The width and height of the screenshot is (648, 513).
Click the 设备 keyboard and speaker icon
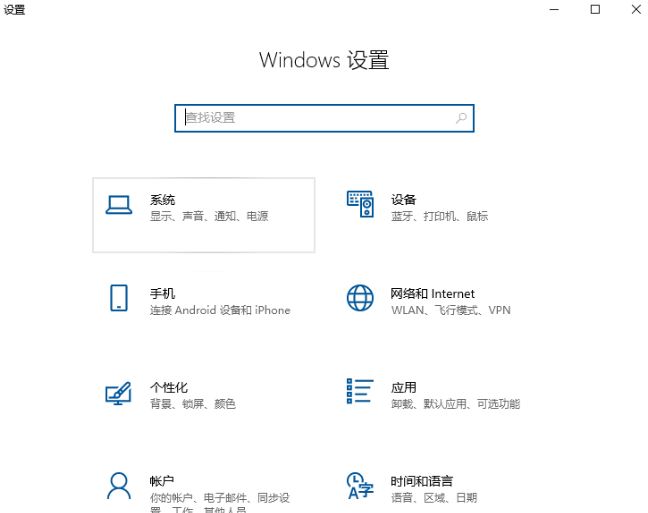click(x=360, y=205)
